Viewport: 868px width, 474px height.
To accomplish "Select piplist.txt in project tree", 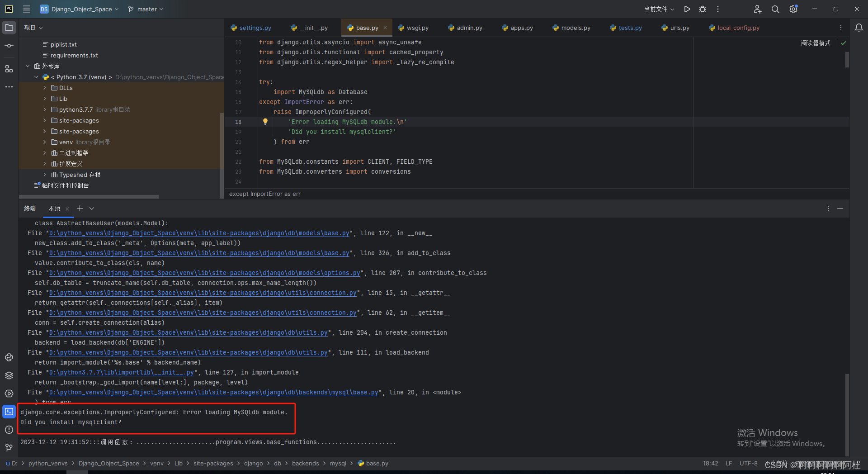I will 63,44.
